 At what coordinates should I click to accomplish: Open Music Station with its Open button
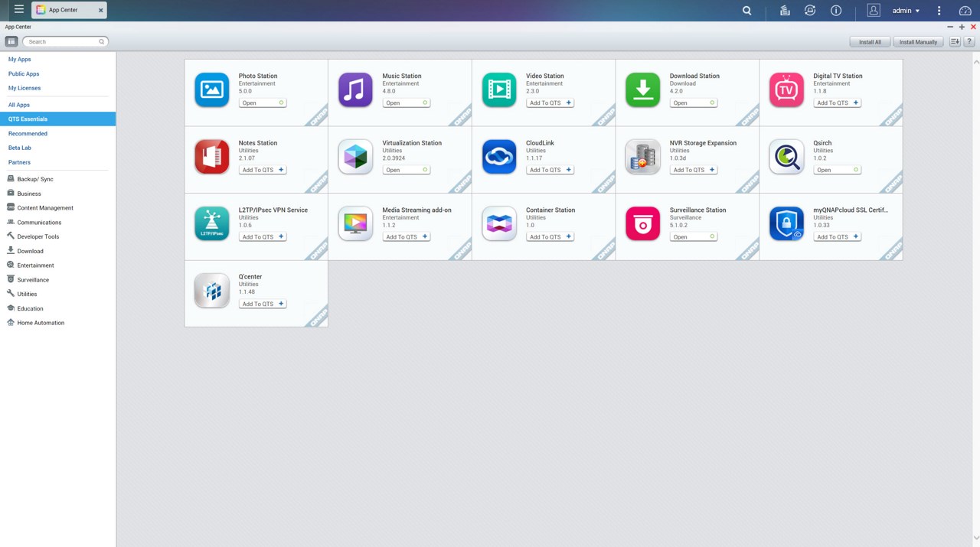[407, 103]
